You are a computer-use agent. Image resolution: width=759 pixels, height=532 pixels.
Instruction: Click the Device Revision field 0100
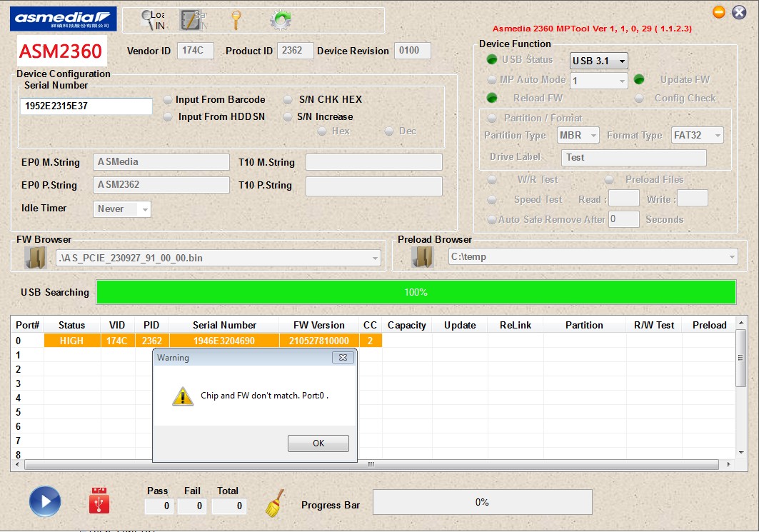412,51
